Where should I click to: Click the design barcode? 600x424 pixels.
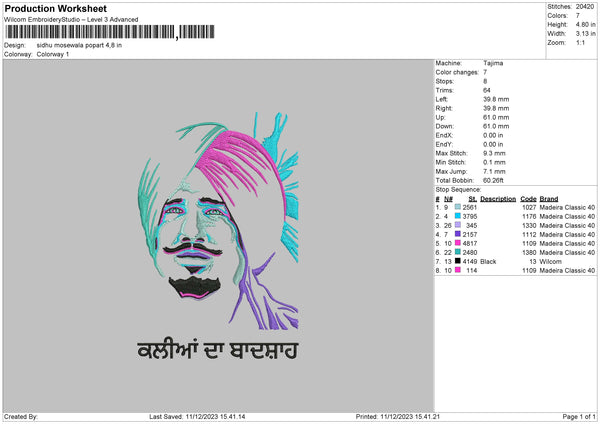pos(110,32)
